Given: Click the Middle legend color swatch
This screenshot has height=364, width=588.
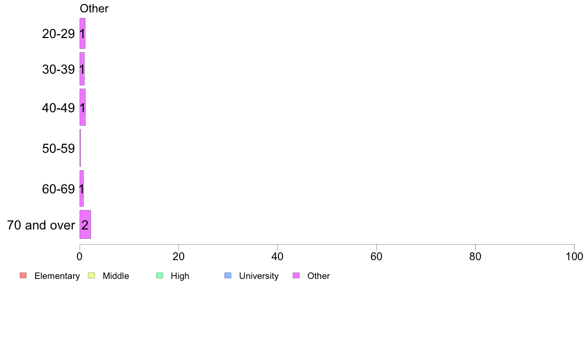Looking at the screenshot, I should coord(92,275).
